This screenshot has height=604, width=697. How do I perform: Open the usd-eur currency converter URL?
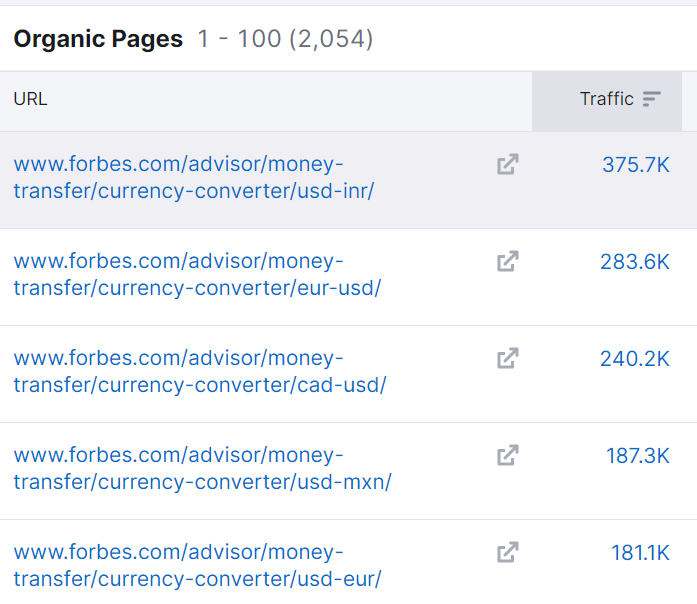[x=197, y=565]
